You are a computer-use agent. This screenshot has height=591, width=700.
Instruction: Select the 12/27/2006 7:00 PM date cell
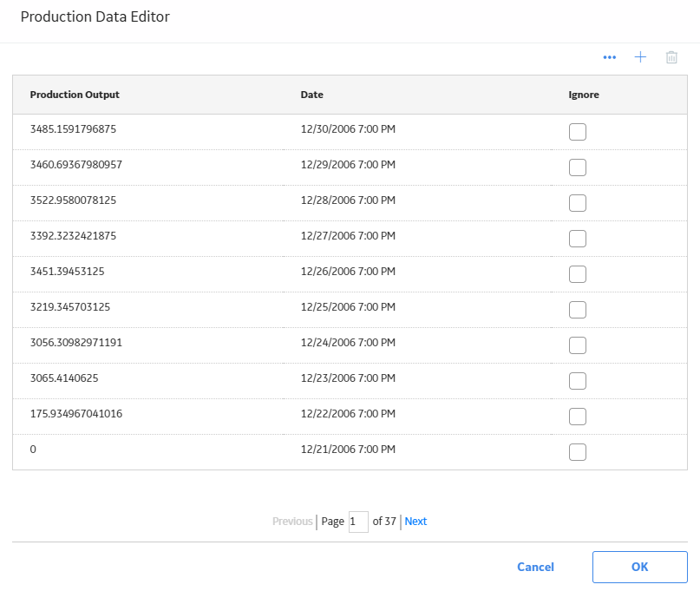(x=348, y=236)
